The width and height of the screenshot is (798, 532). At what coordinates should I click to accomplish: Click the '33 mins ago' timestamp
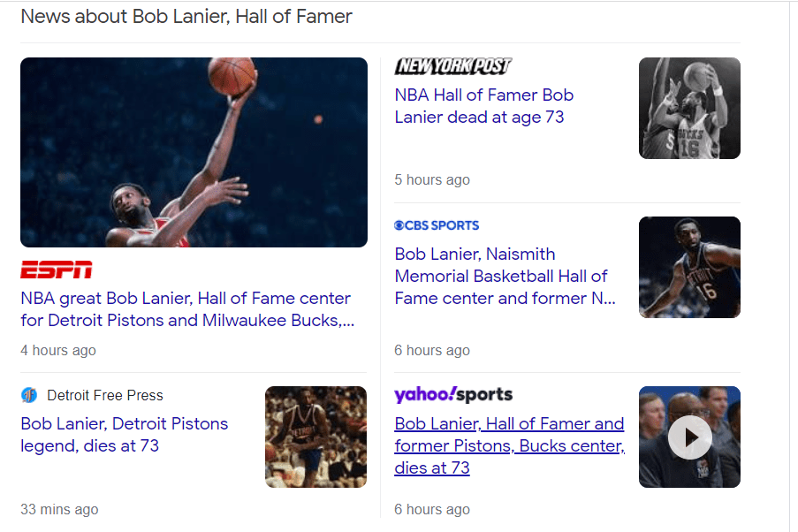point(59,509)
